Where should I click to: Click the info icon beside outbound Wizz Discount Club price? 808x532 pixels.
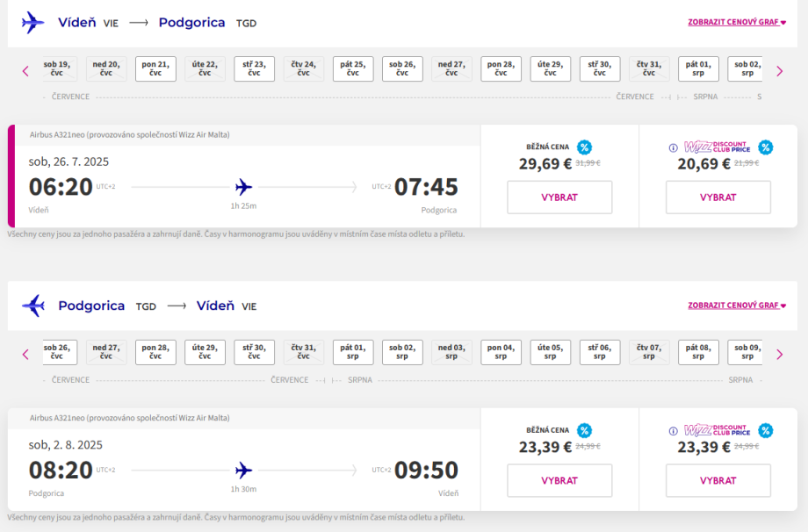674,147
